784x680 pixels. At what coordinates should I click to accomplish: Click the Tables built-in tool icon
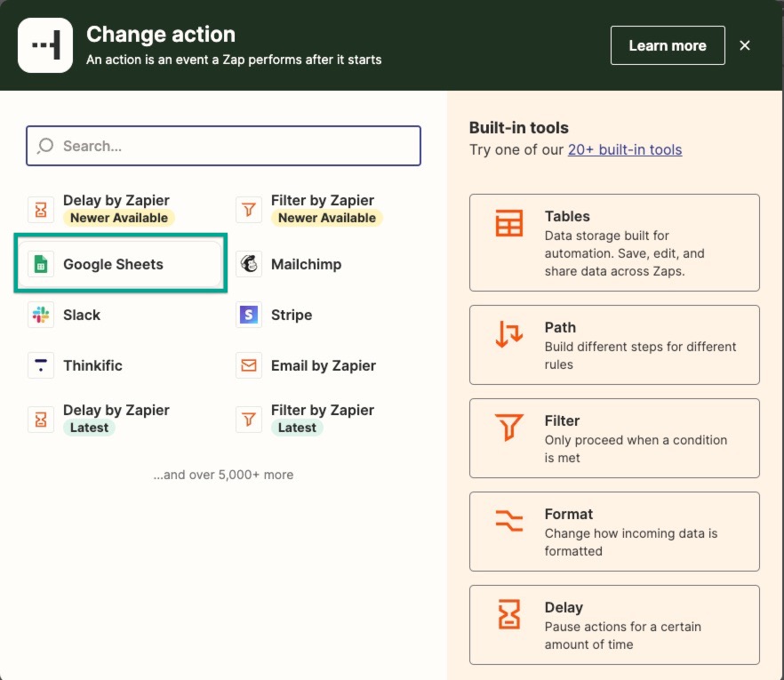509,223
